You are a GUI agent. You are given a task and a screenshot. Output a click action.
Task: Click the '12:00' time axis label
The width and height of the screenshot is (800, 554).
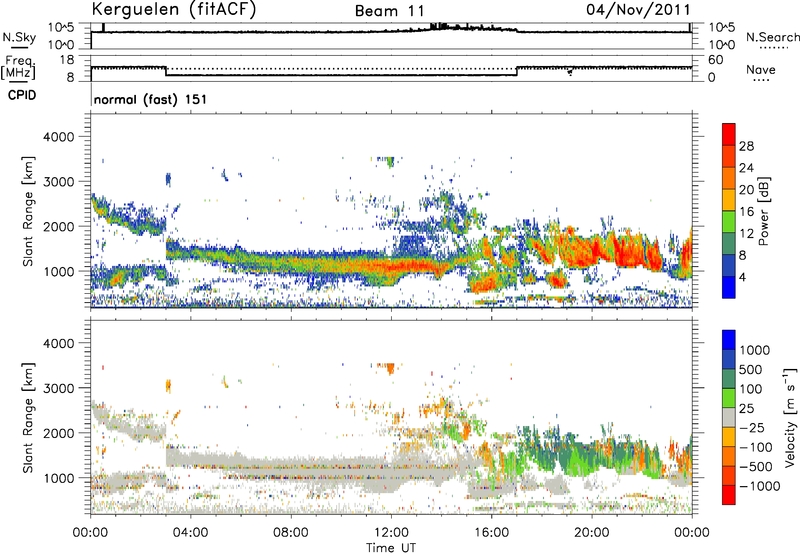coord(391,533)
